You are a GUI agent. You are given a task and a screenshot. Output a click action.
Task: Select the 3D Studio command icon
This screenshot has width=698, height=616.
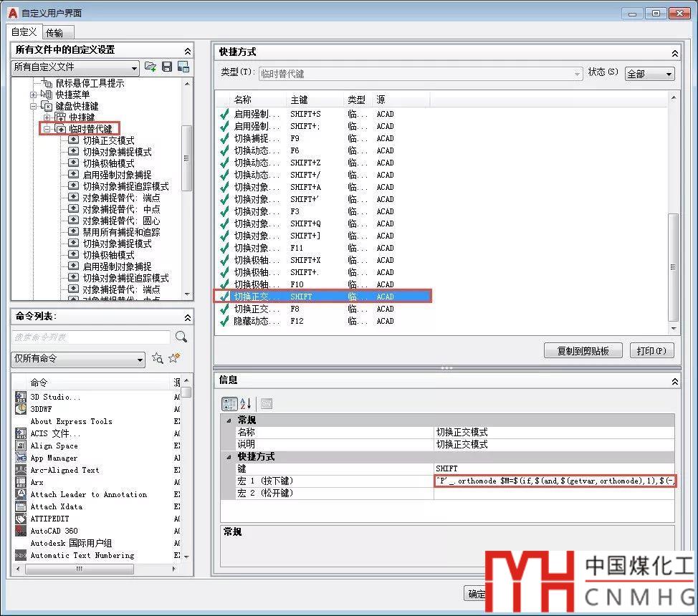[x=21, y=397]
